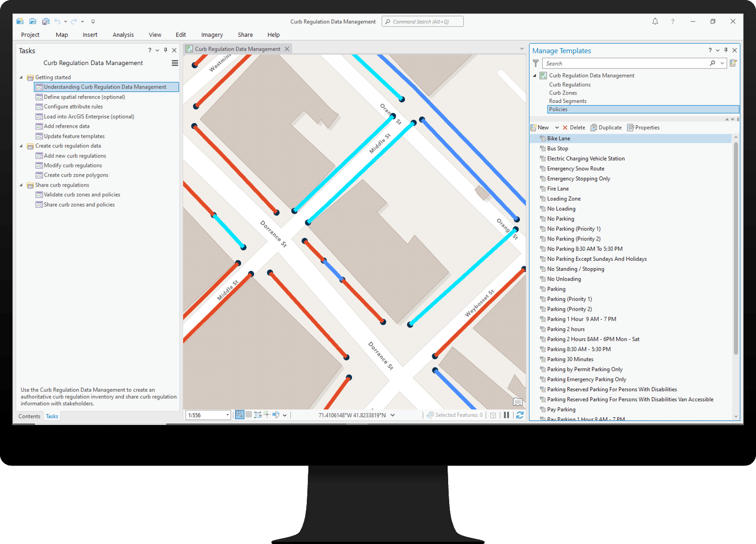
Task: Save the project with the Save icon
Action: pos(46,21)
